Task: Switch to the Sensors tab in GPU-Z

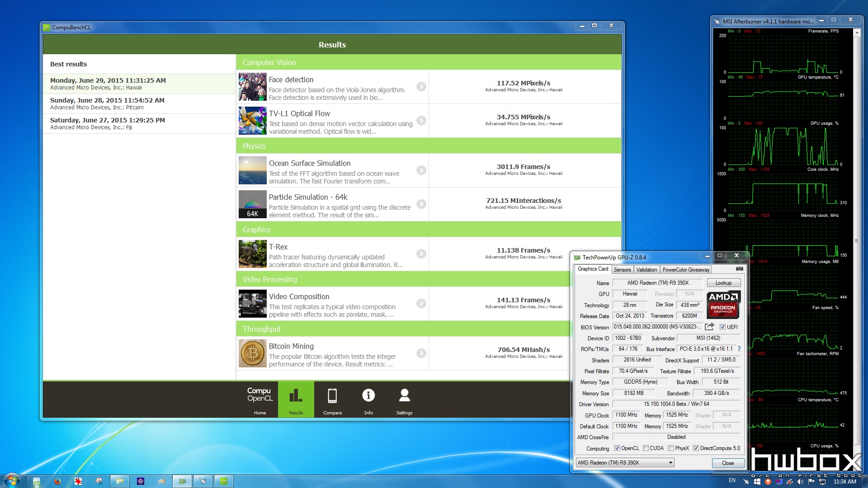Action: 622,270
